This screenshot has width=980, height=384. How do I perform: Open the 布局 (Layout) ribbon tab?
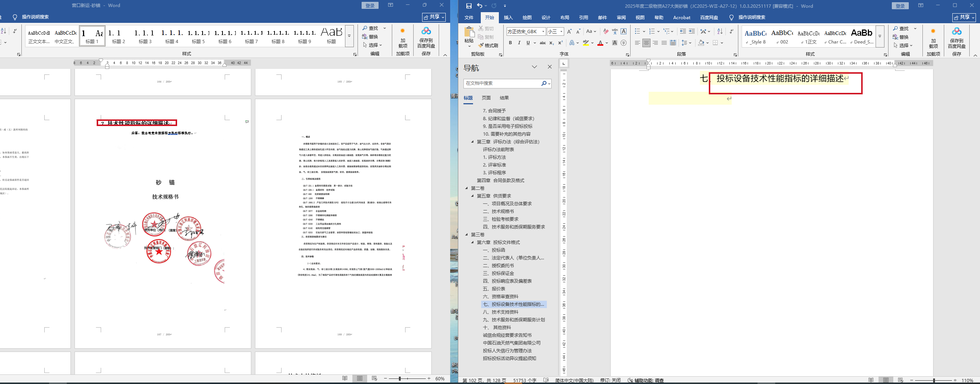click(565, 17)
